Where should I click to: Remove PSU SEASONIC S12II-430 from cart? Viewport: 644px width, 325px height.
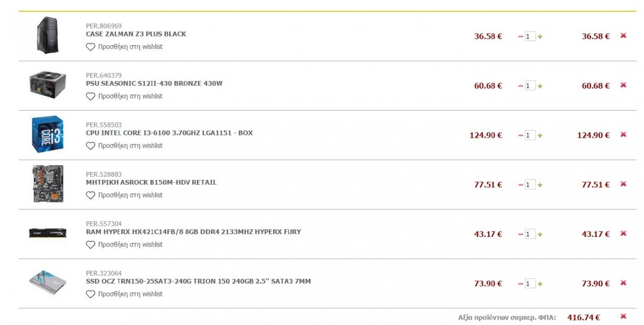(623, 85)
